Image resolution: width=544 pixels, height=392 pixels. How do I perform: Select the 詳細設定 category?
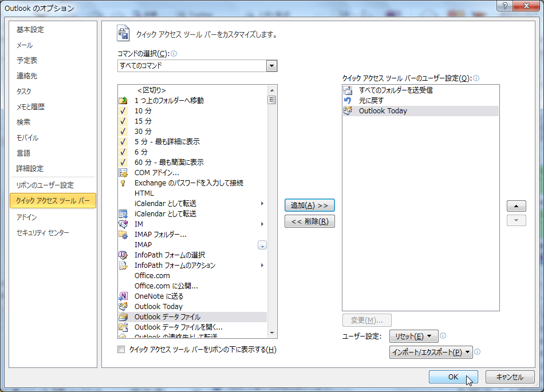point(30,168)
